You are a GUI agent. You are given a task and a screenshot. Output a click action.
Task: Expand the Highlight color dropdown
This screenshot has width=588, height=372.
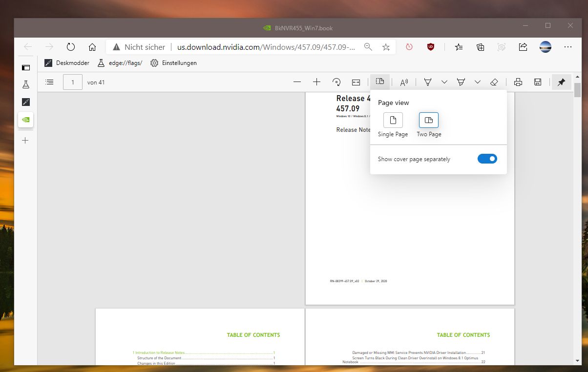pos(478,82)
